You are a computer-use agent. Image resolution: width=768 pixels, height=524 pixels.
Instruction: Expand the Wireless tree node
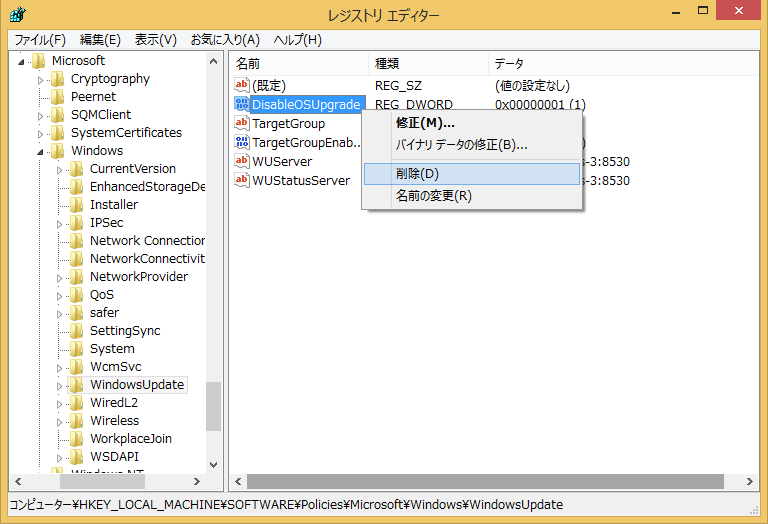[x=59, y=422]
